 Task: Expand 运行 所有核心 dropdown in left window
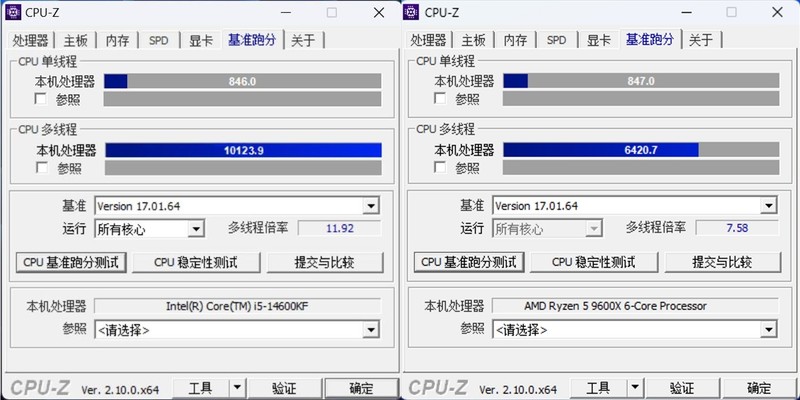[196, 229]
